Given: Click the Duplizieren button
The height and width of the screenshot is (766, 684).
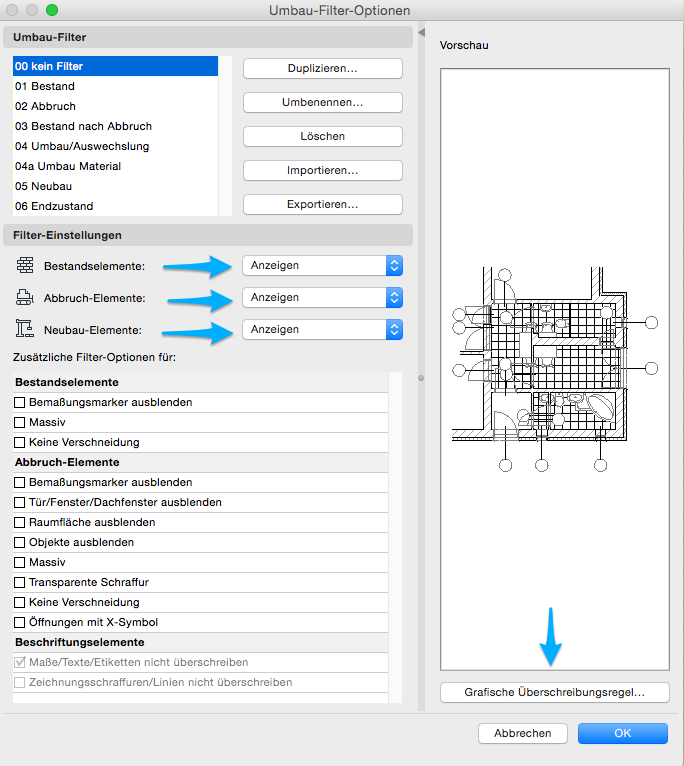Looking at the screenshot, I should [322, 68].
